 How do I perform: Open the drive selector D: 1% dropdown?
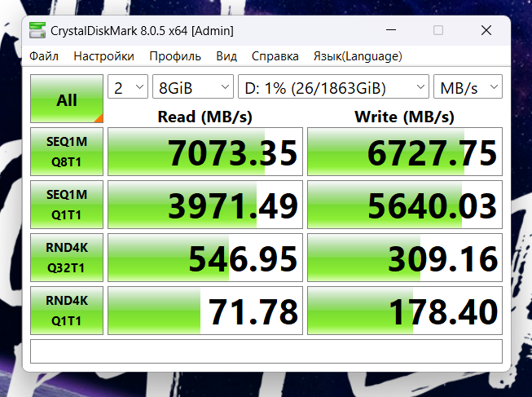coord(333,87)
